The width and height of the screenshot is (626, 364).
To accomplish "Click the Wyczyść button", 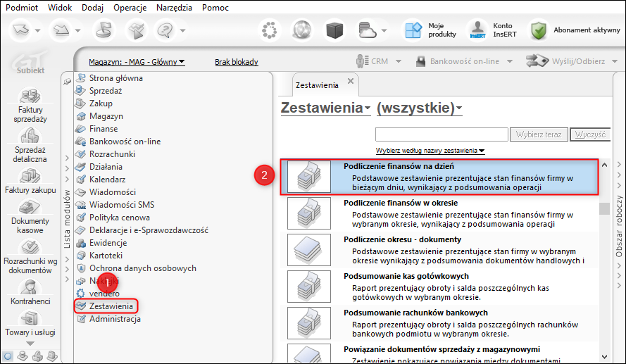I will point(590,134).
